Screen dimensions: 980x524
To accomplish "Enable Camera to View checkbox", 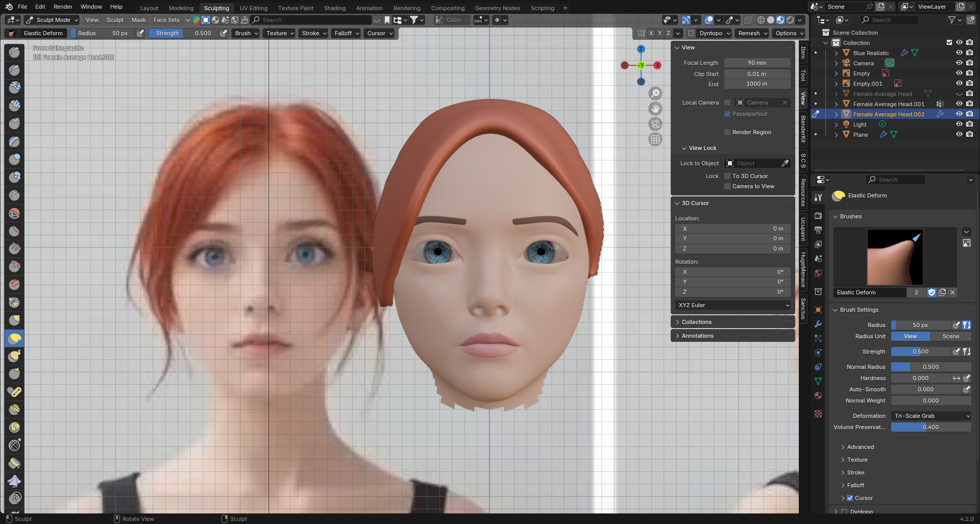I will click(727, 186).
